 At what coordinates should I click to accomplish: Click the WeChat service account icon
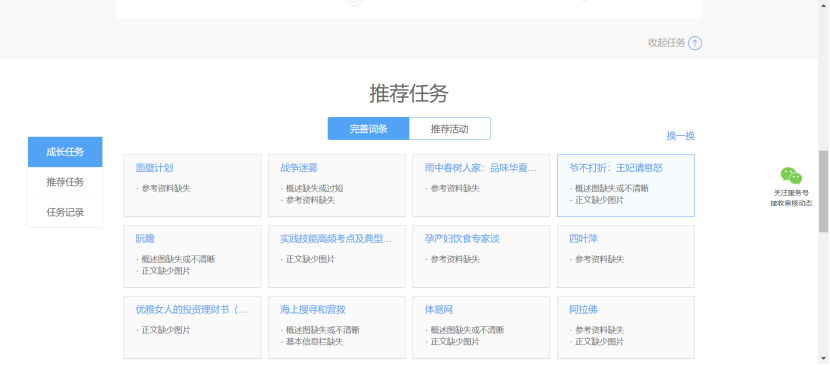click(x=791, y=176)
